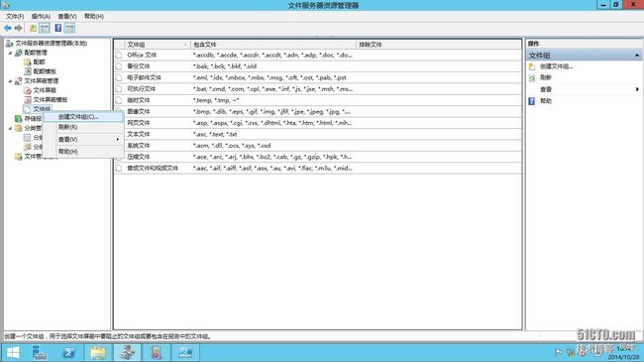Select the 文本文件 file group row
The width and height of the screenshot is (644, 362).
[x=317, y=134]
